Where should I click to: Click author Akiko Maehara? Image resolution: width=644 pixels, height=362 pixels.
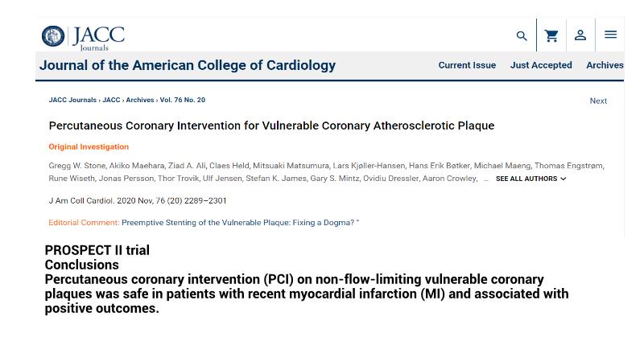click(x=136, y=166)
